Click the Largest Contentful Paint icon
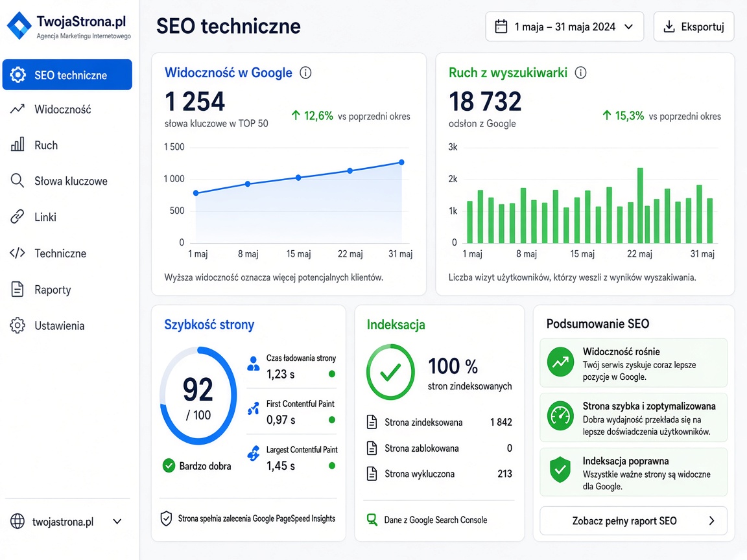The height and width of the screenshot is (560, 747). pyautogui.click(x=254, y=453)
